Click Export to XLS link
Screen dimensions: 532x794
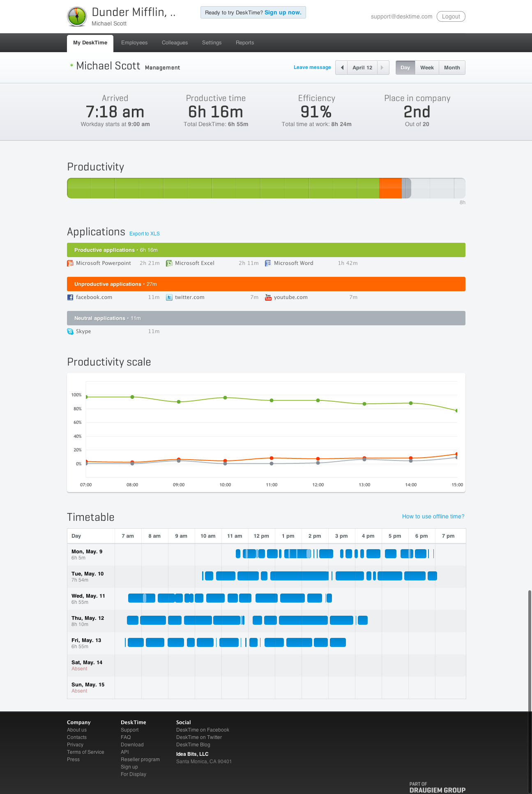coord(145,234)
